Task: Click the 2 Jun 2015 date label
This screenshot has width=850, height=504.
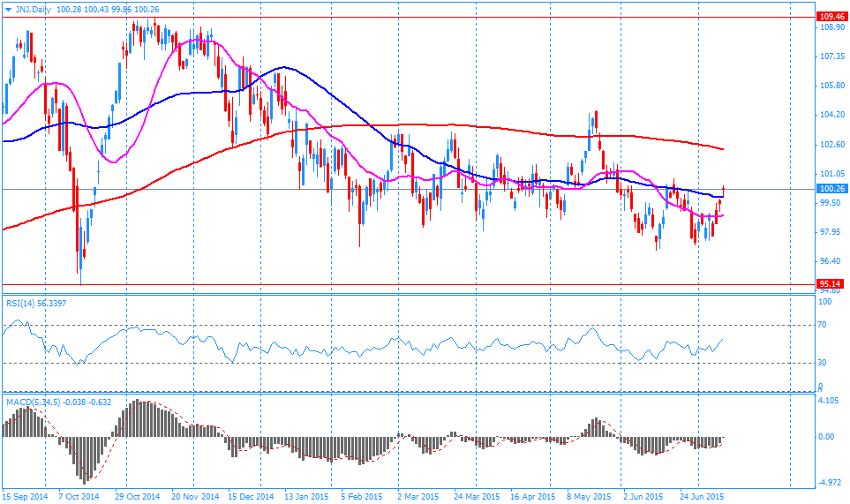Action: click(643, 496)
